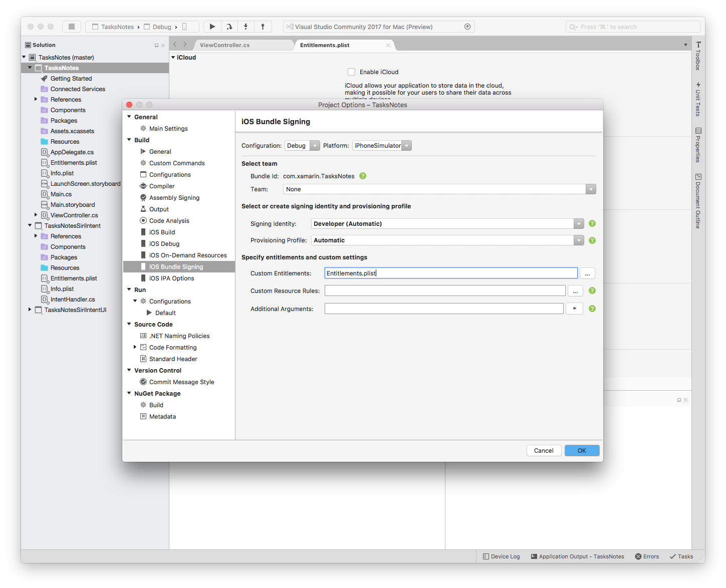Click the Custom Entitlements text field

(451, 273)
